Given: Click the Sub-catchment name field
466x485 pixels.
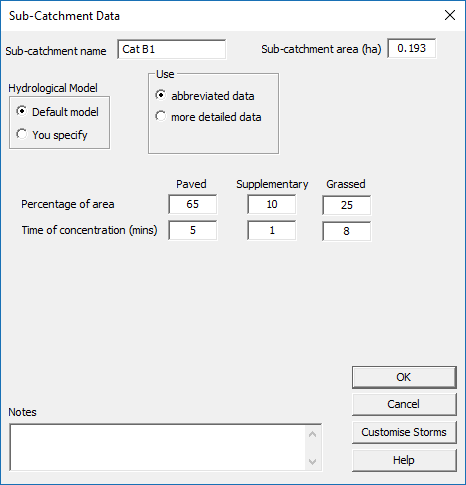Looking at the screenshot, I should coord(172,49).
